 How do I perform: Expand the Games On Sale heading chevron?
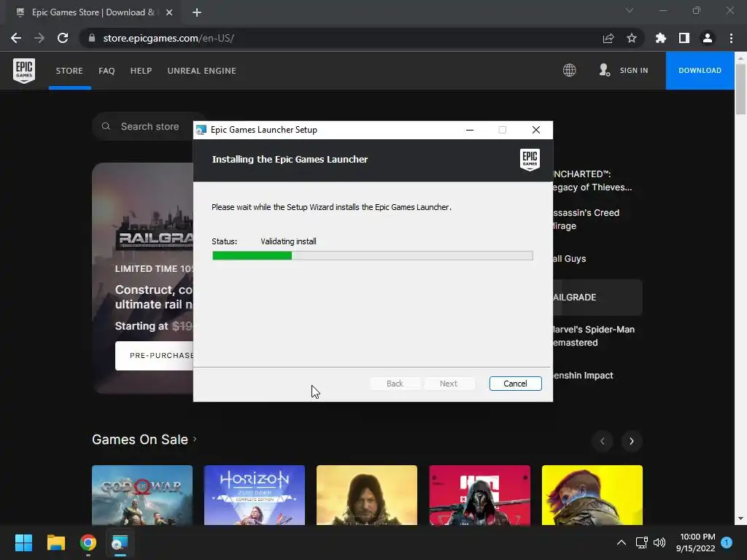point(195,439)
